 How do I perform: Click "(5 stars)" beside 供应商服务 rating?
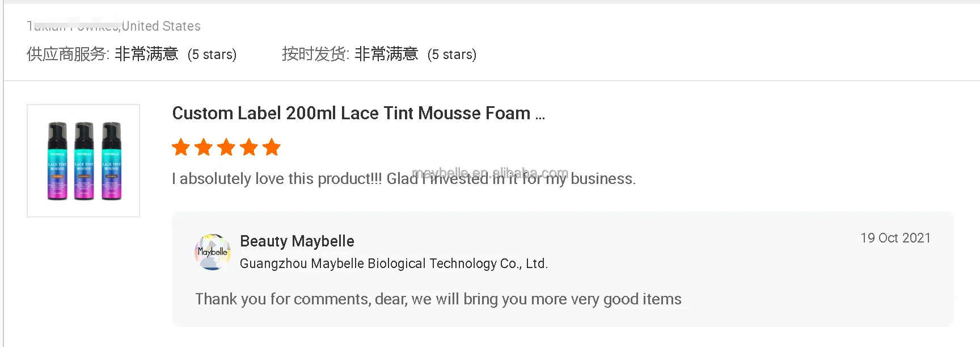212,55
